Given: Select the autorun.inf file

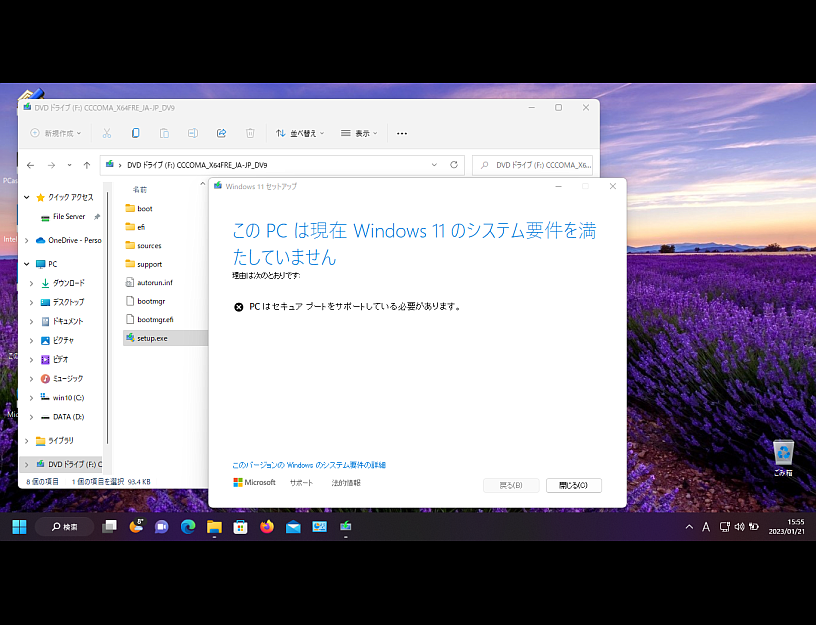Looking at the screenshot, I should coord(155,283).
